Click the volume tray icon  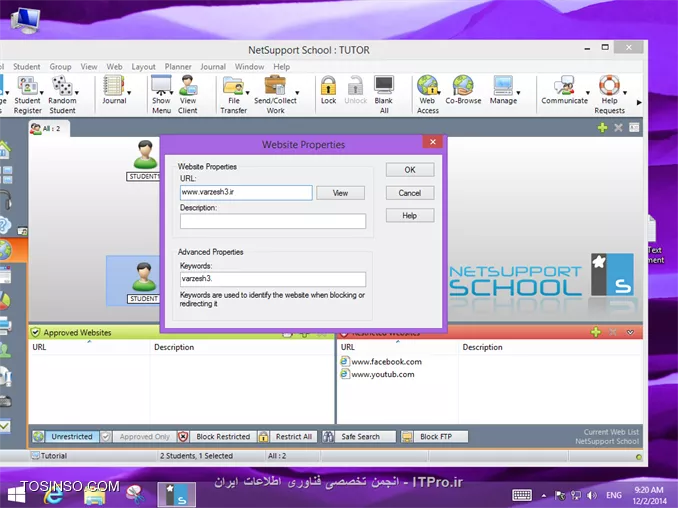(592, 495)
